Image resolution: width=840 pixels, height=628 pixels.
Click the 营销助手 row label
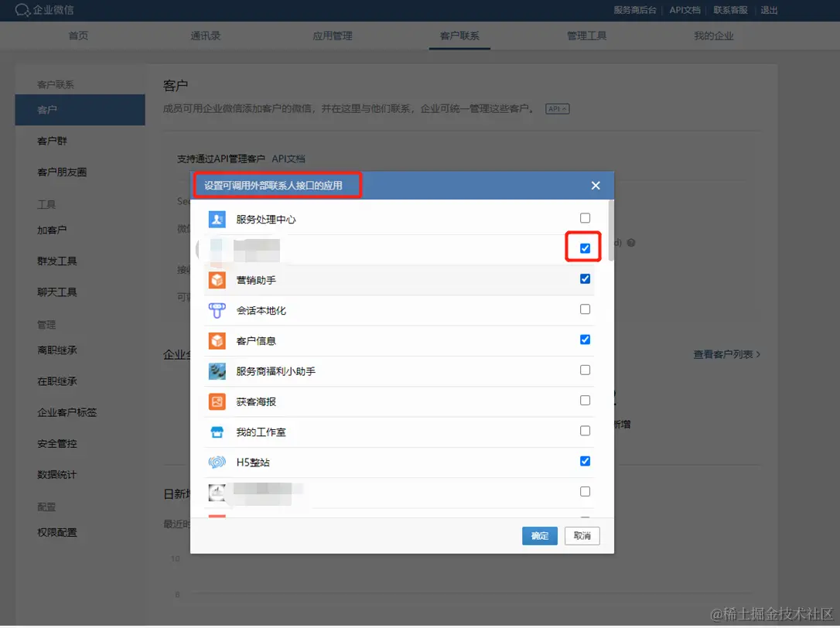point(256,280)
